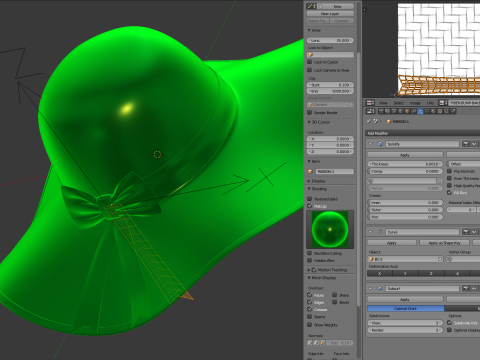The height and width of the screenshot is (360, 480).
Task: Click the green matcap preview thumbnail
Action: pos(330,229)
